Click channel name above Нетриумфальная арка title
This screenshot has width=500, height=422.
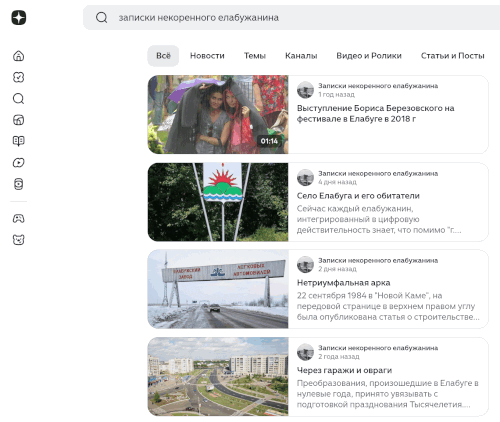click(x=378, y=261)
